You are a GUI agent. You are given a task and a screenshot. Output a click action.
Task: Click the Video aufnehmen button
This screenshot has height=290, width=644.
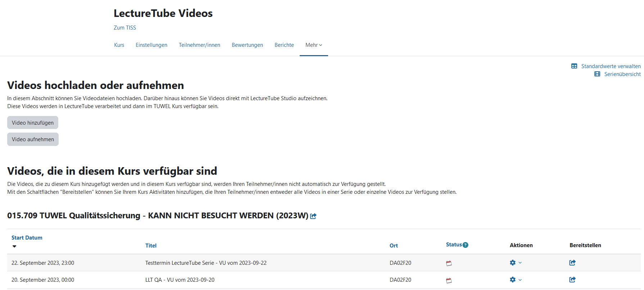(x=33, y=139)
